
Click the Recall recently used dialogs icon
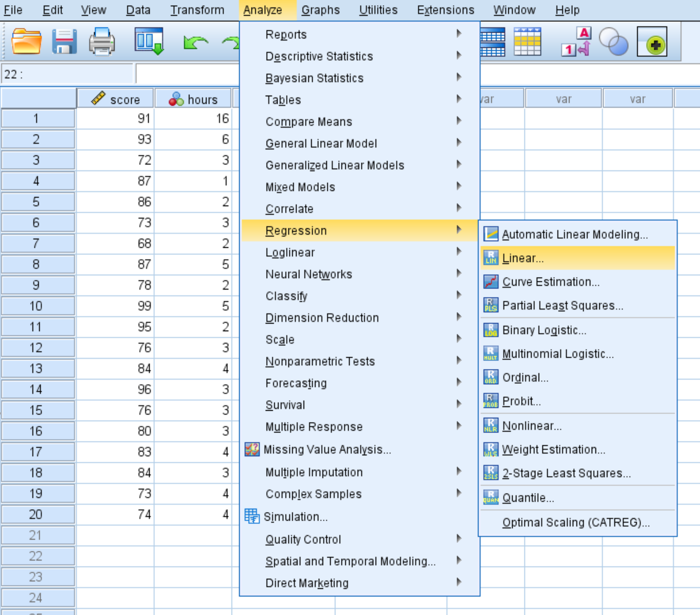(x=149, y=42)
